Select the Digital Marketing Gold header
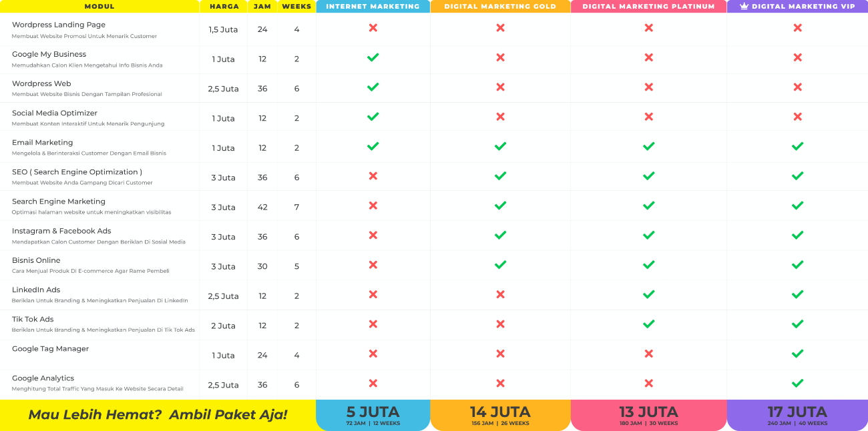Screen dimensions: 868x431 [x=500, y=7]
